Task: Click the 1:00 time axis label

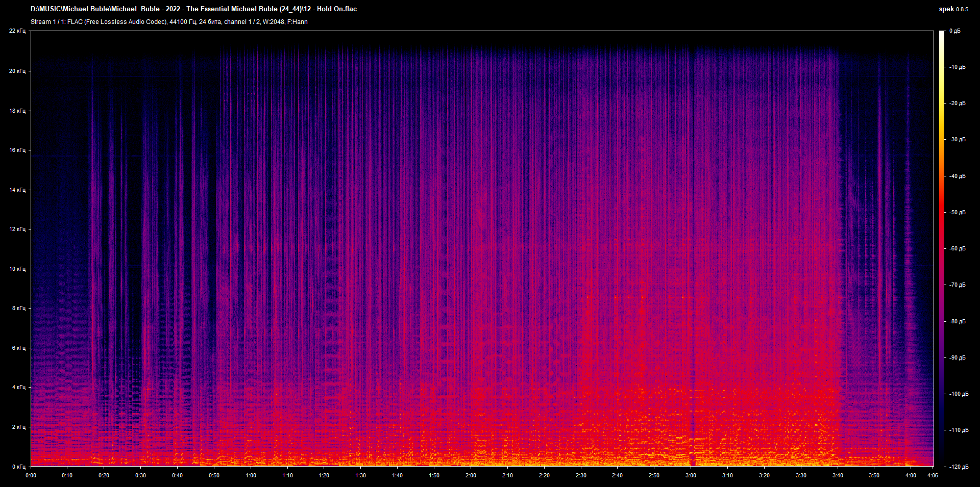Action: tap(251, 476)
